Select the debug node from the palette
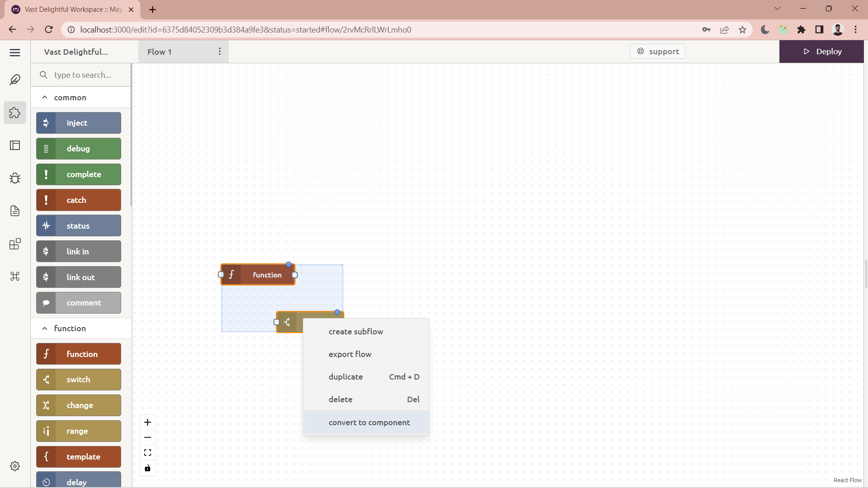 coord(78,148)
